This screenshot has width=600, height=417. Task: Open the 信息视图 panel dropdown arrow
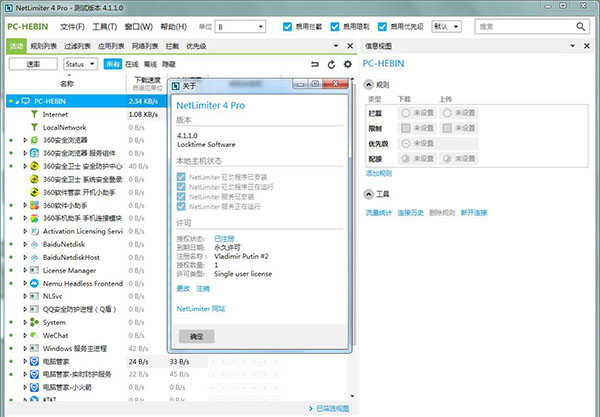click(x=573, y=46)
